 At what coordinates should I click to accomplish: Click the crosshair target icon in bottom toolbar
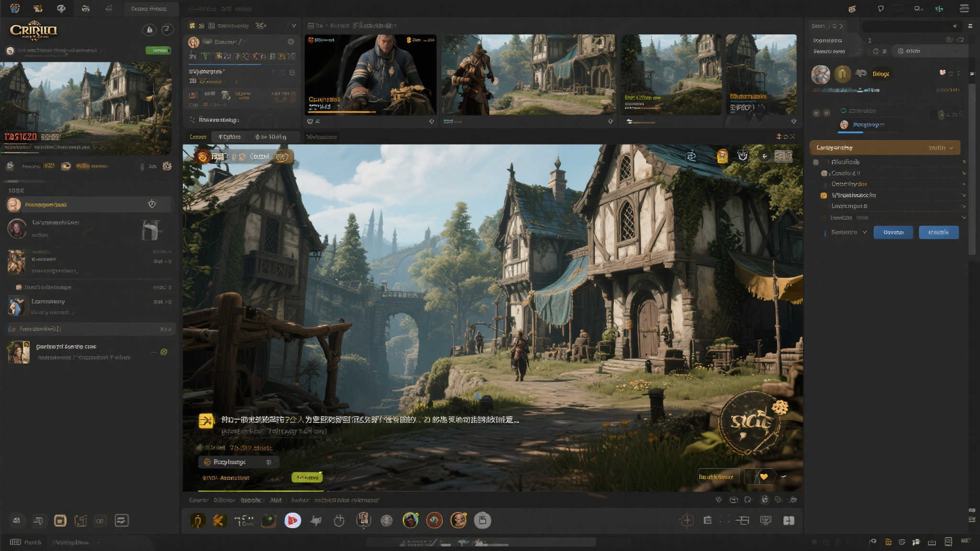[687, 520]
